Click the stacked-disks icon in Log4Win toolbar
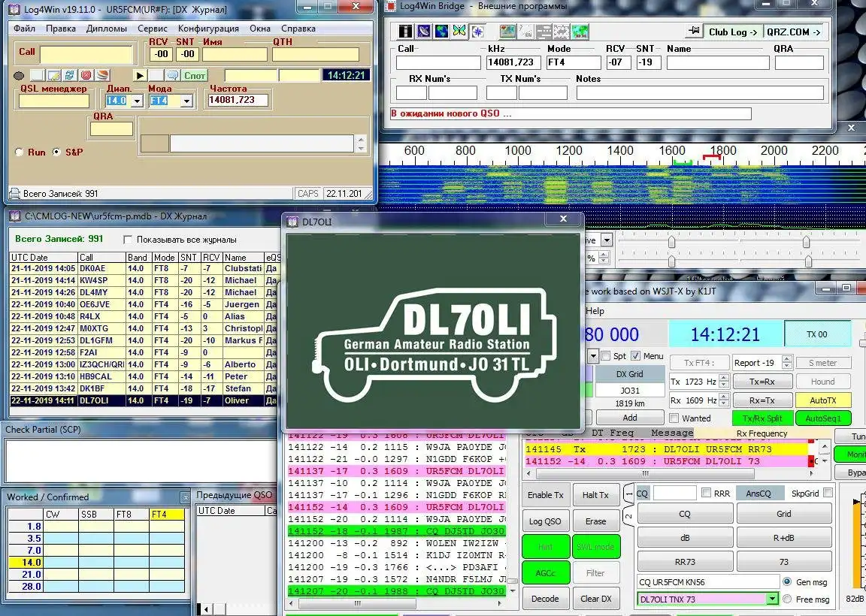The image size is (866, 616). pos(103,75)
